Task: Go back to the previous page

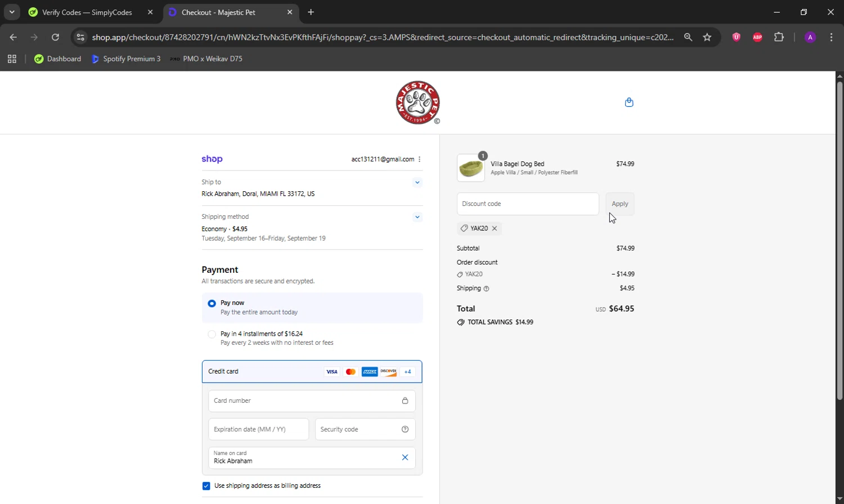Action: [14, 37]
